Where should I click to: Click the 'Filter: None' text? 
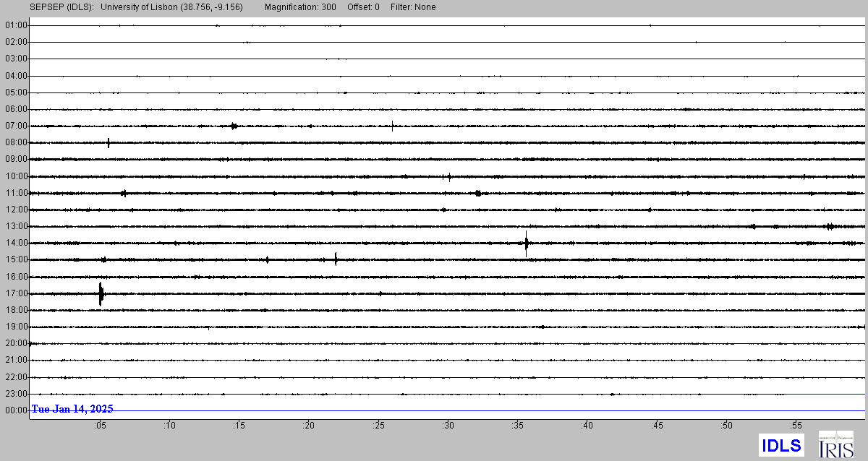412,7
